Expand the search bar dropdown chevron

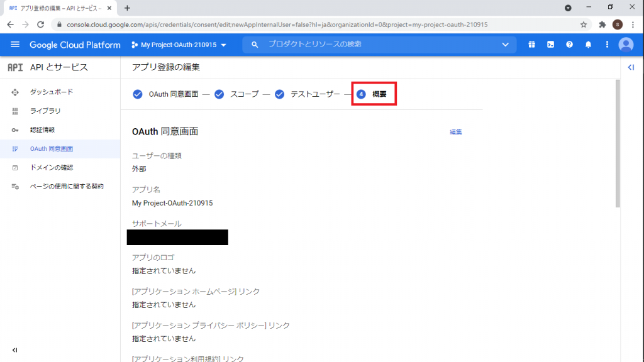(x=506, y=45)
